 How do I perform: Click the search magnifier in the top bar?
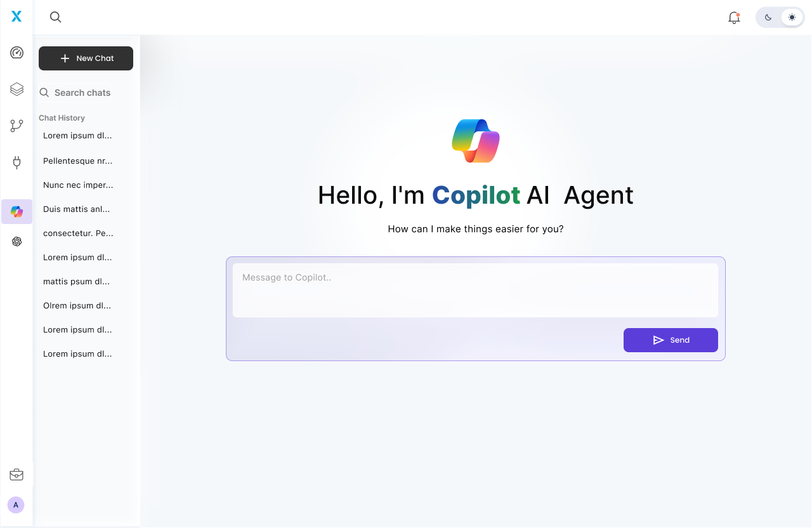coord(55,17)
